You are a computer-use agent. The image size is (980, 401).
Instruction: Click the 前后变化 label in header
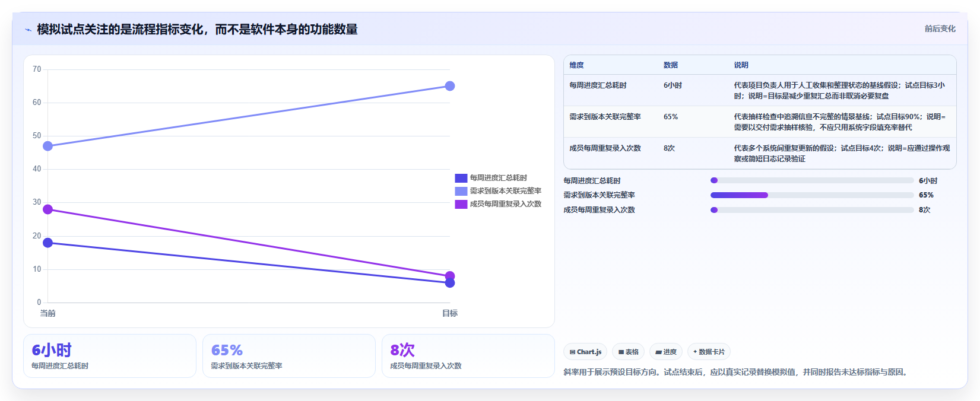pyautogui.click(x=940, y=28)
